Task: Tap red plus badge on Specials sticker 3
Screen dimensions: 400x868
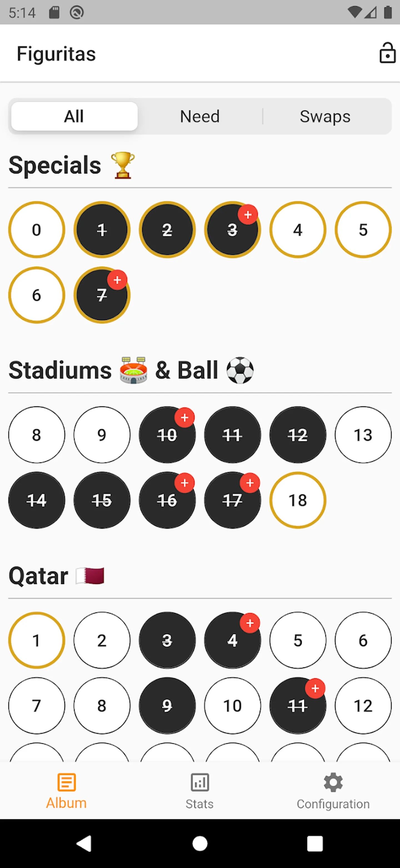Action: point(248,214)
